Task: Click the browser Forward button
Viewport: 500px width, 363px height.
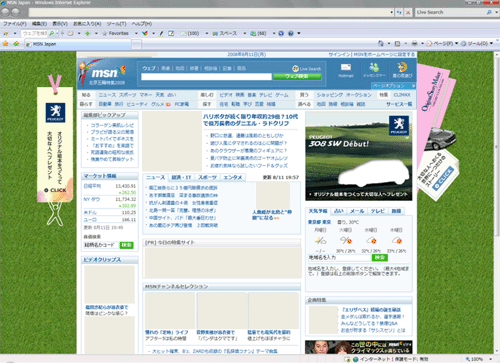Action: pyautogui.click(x=15, y=12)
